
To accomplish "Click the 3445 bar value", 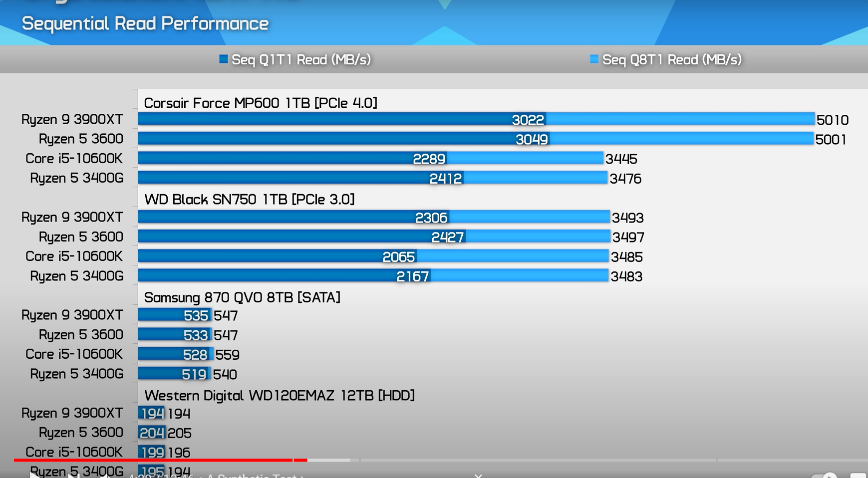I will [621, 159].
